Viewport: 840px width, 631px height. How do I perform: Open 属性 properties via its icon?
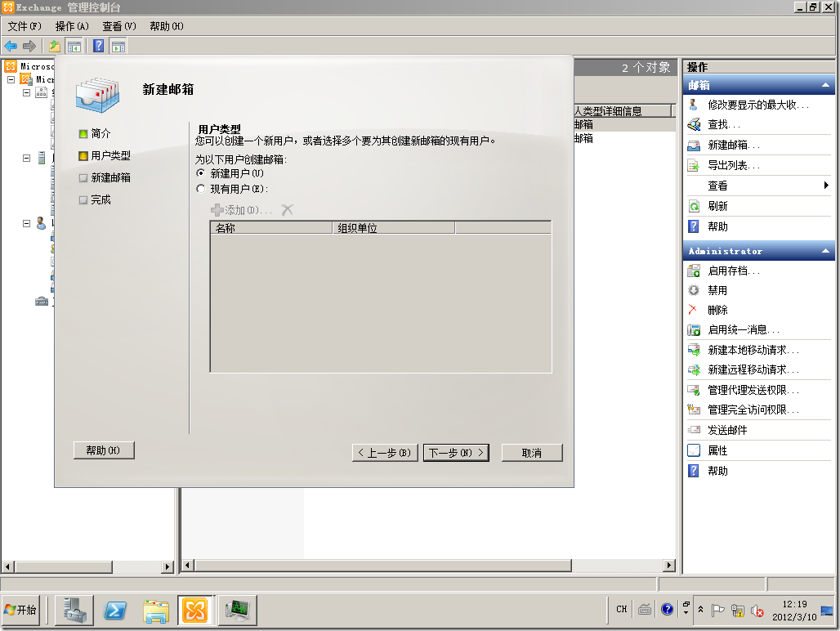694,450
